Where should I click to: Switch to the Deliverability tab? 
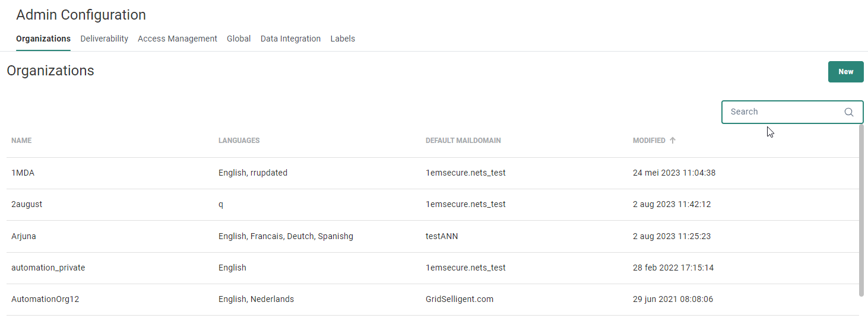104,39
